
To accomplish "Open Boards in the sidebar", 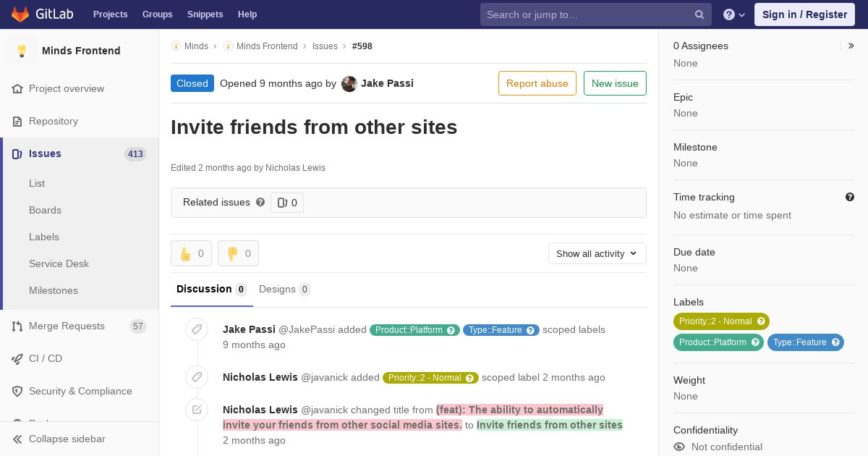I will [x=45, y=211].
